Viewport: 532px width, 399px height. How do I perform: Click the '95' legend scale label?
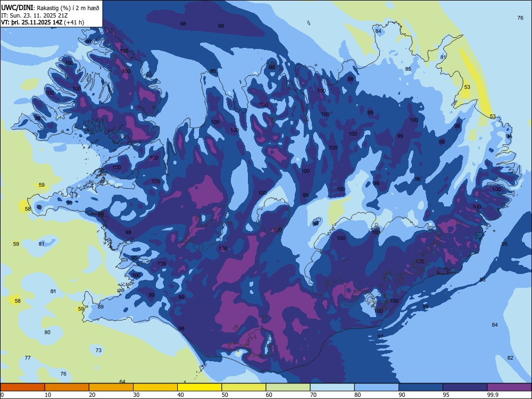[445, 395]
